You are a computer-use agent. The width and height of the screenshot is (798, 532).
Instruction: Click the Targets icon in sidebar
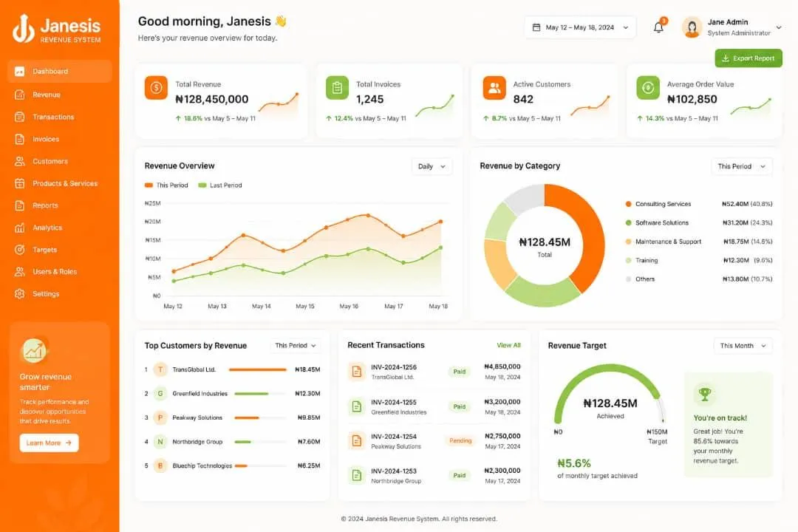20,250
